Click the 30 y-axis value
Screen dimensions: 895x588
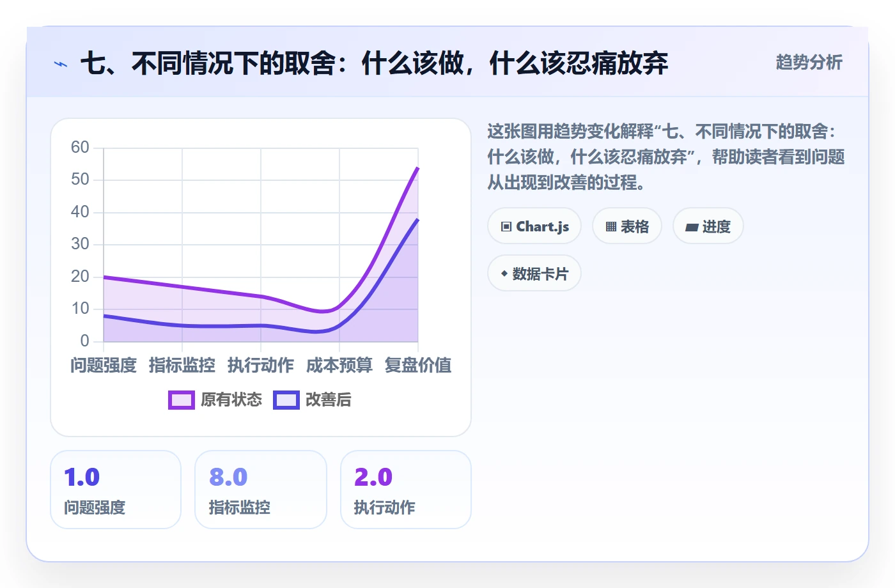80,244
